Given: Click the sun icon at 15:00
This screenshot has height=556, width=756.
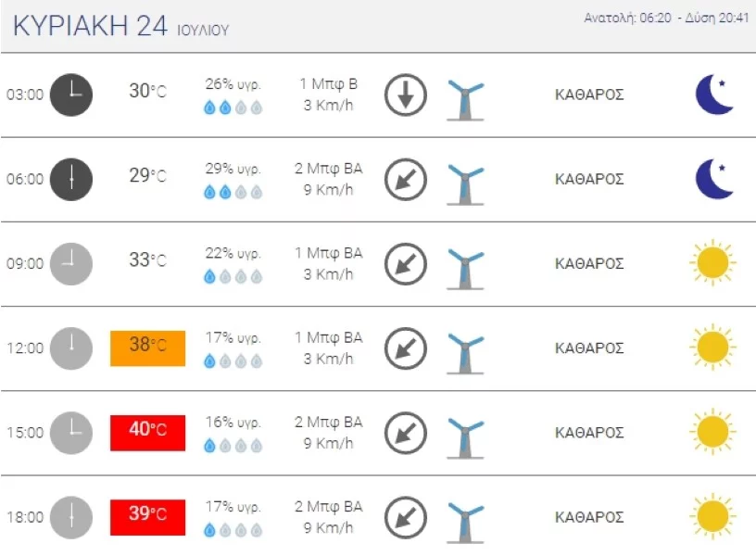Looking at the screenshot, I should 712,433.
